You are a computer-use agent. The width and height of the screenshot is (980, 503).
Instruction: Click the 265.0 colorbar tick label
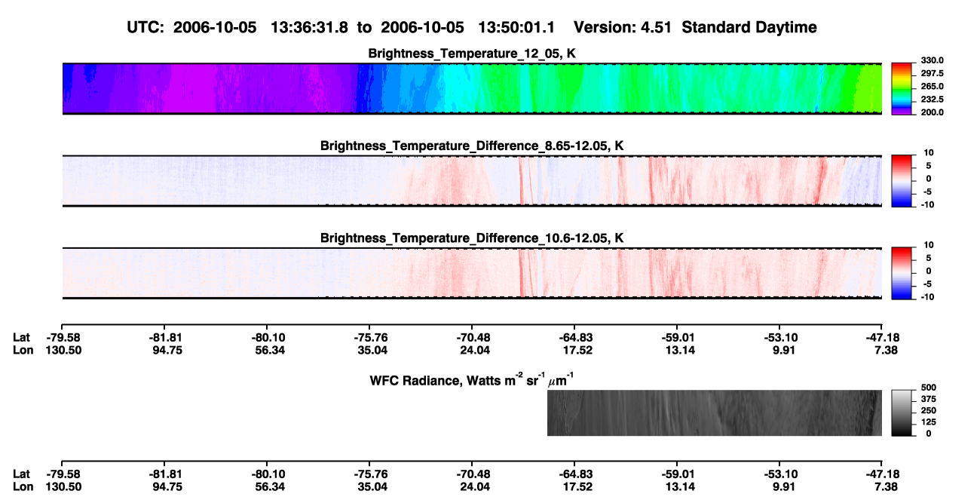932,87
